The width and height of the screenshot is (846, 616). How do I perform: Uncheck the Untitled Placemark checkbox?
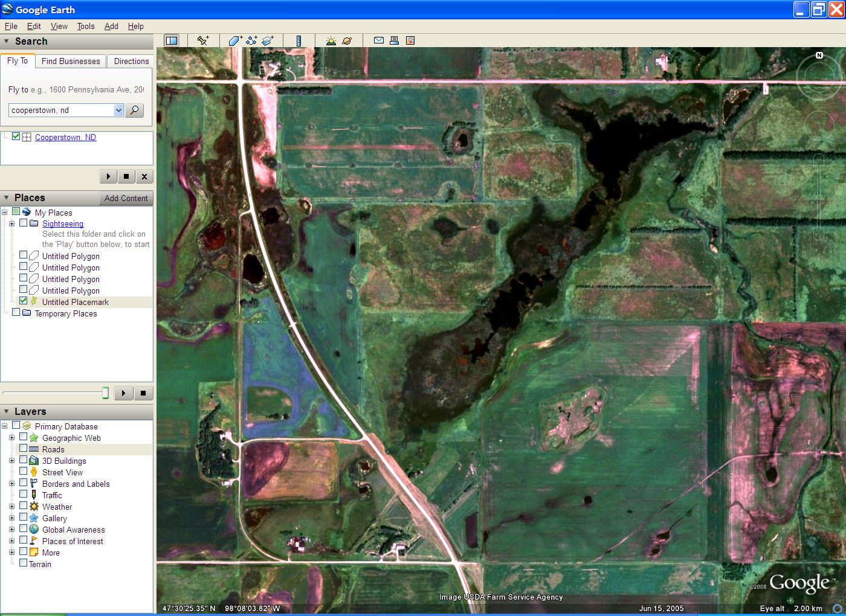[23, 301]
